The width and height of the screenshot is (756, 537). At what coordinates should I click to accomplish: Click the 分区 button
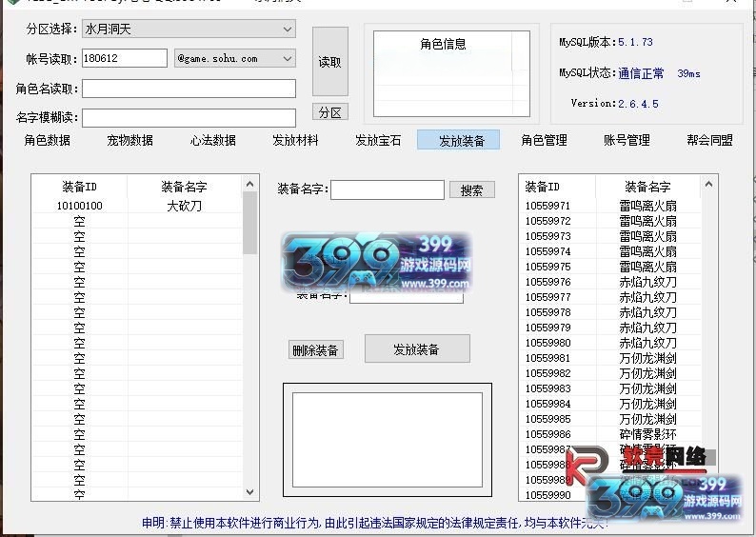click(x=329, y=112)
